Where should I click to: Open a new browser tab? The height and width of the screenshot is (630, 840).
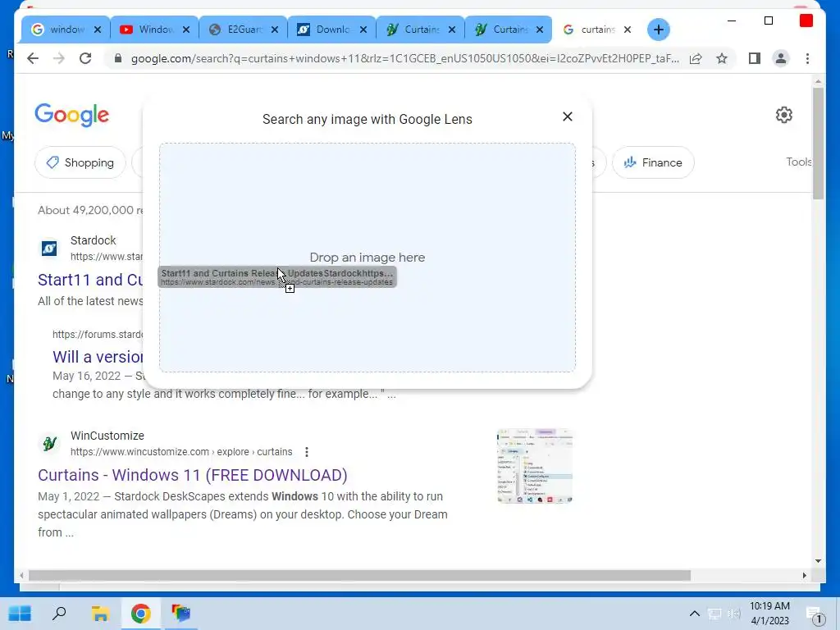click(x=659, y=30)
